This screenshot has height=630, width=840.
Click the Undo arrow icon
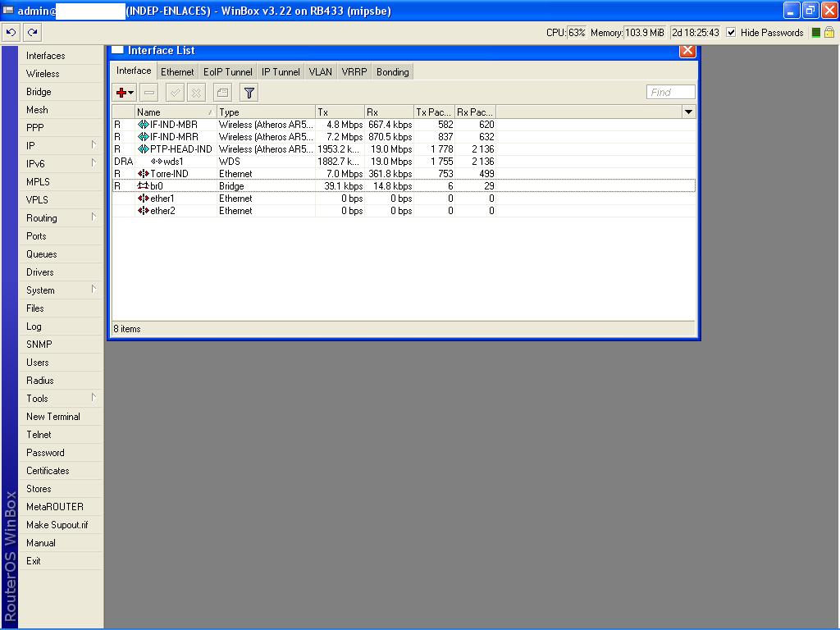coord(11,33)
